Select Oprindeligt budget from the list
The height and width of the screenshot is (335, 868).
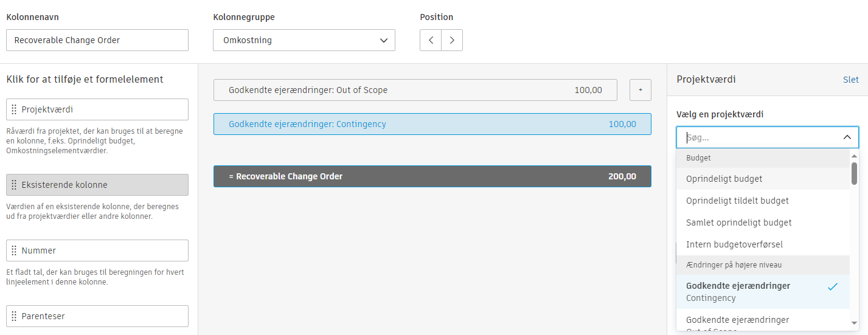724,179
